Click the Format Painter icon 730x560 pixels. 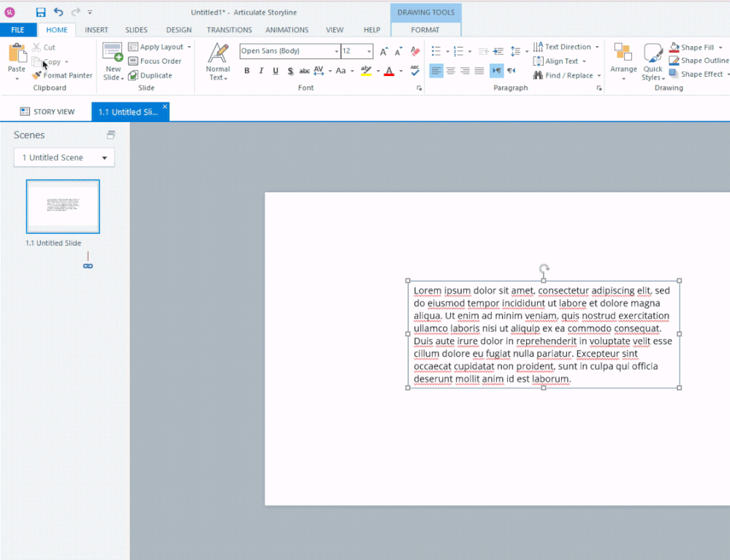[37, 75]
